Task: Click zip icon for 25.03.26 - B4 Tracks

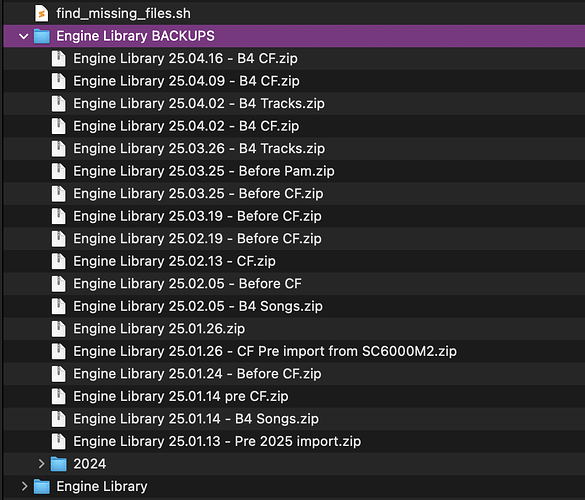Action: (59, 149)
